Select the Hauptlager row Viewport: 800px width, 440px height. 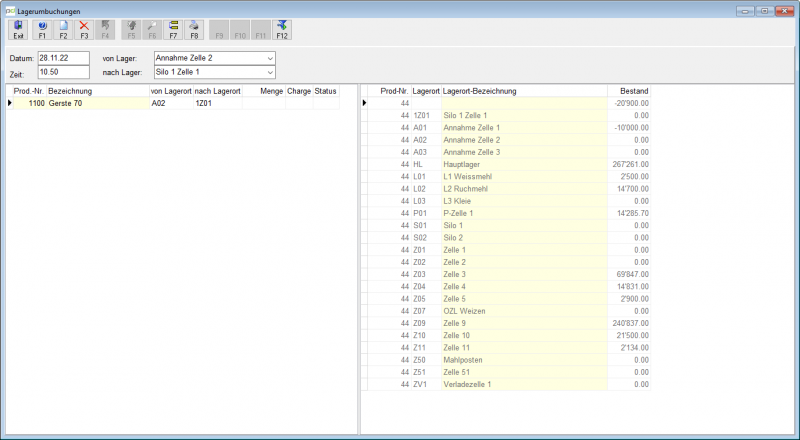[506, 164]
